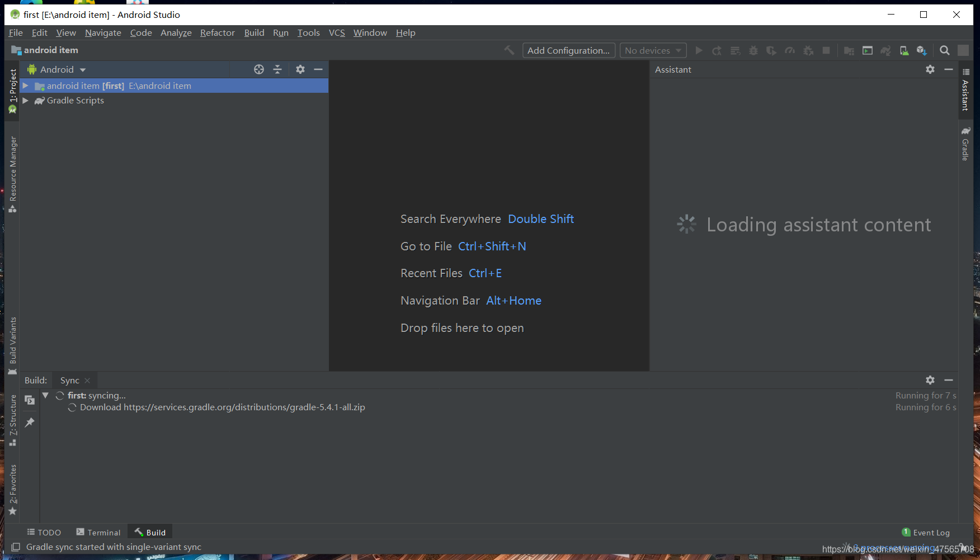Toggle the 2: Favorites side tab
Screen dimensions: 980x560
(12, 490)
